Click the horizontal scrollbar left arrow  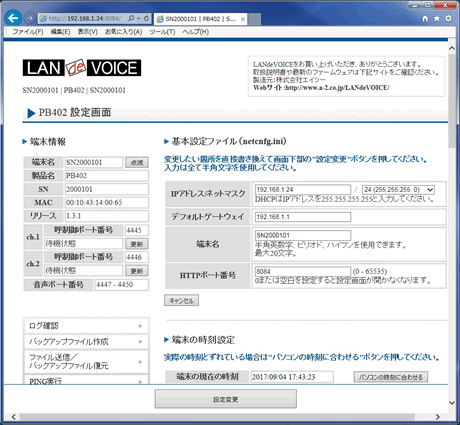coord(14,417)
